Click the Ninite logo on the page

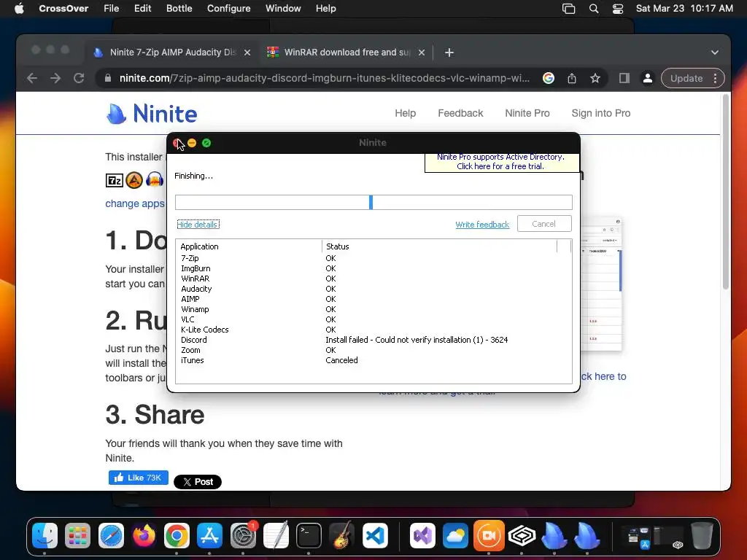point(152,113)
